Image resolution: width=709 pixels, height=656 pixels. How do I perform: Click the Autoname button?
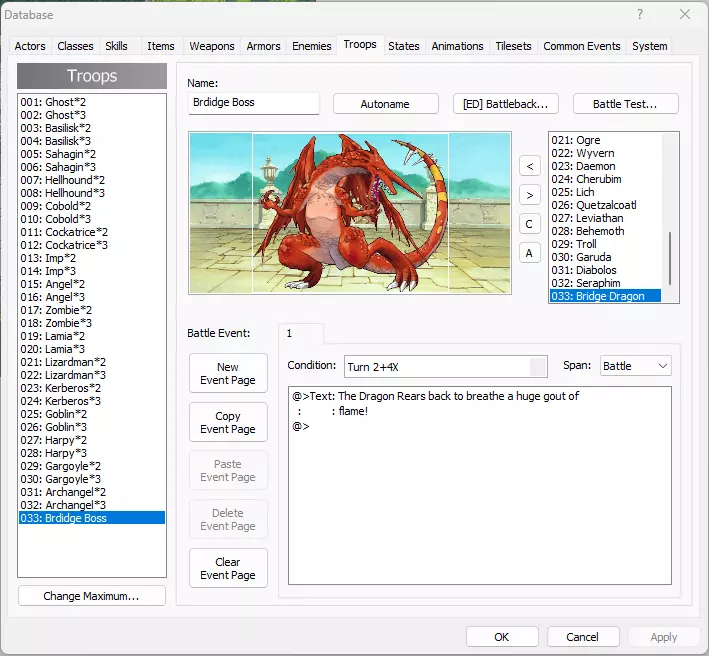tap(385, 104)
